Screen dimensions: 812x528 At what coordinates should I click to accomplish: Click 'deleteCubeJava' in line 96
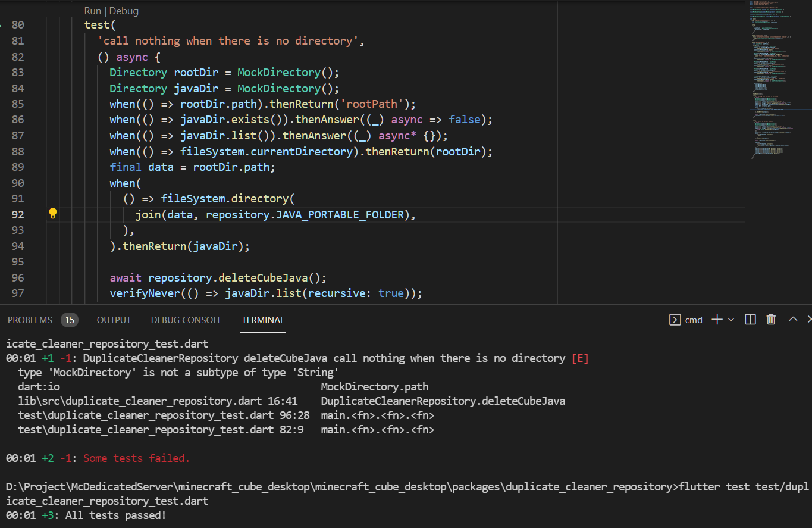coord(264,278)
